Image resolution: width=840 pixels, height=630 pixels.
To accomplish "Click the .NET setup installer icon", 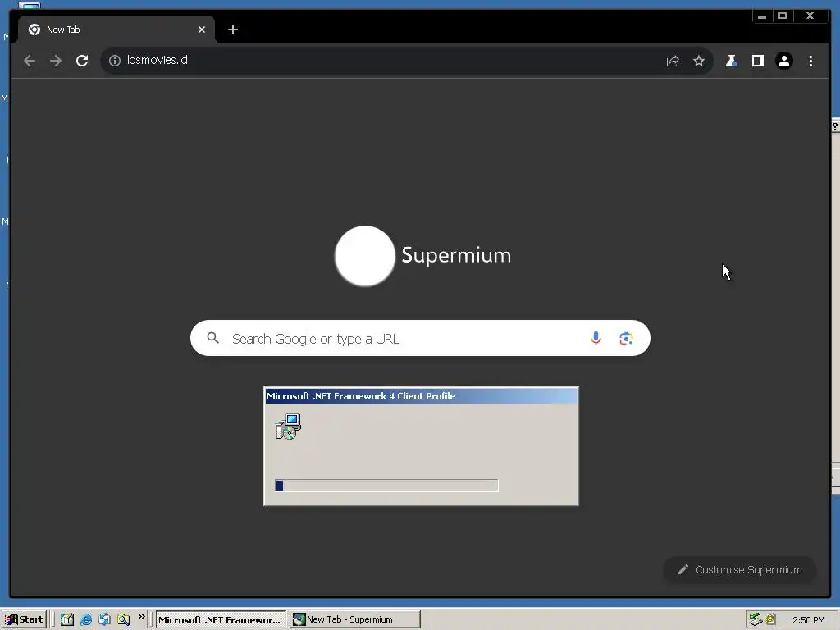I will pos(288,427).
